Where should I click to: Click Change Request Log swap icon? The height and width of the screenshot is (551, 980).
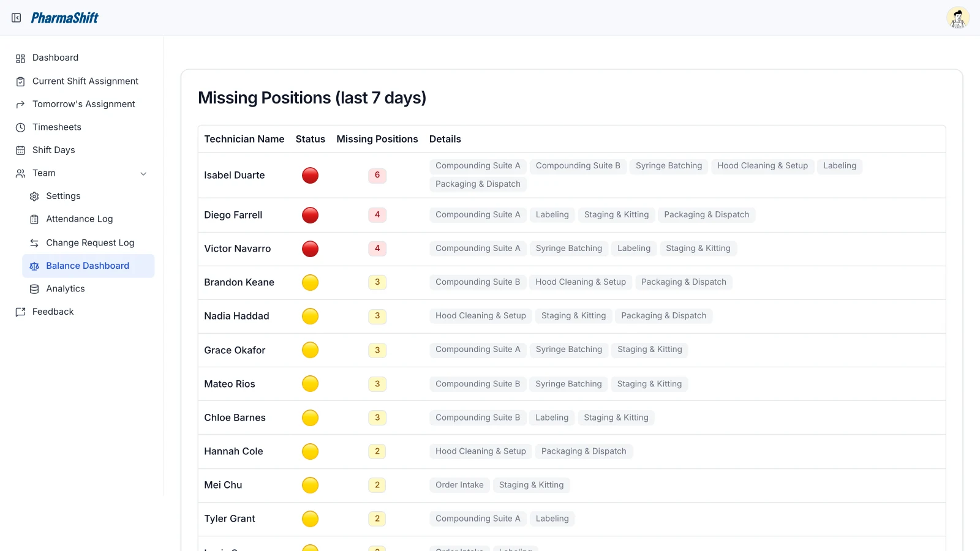pyautogui.click(x=34, y=243)
